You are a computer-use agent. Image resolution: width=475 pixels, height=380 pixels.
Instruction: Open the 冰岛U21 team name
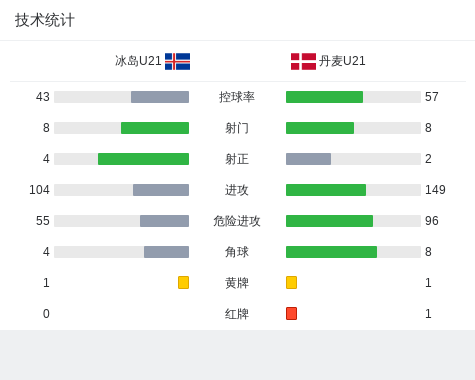point(138,61)
